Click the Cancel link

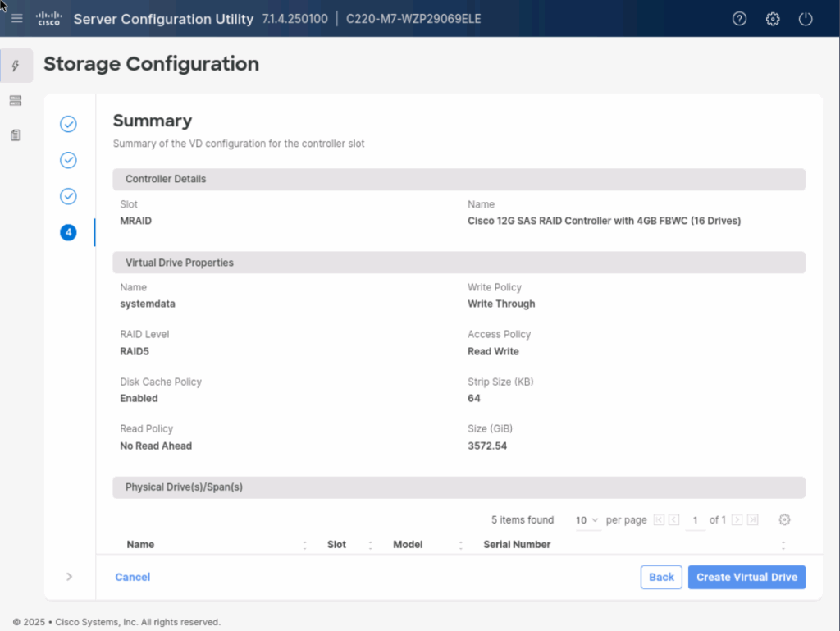click(132, 577)
